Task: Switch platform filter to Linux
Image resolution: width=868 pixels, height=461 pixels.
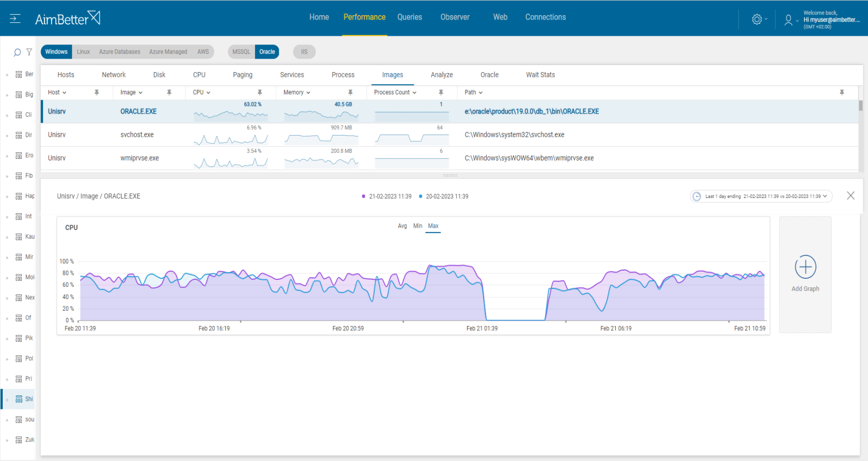Action: coord(83,52)
